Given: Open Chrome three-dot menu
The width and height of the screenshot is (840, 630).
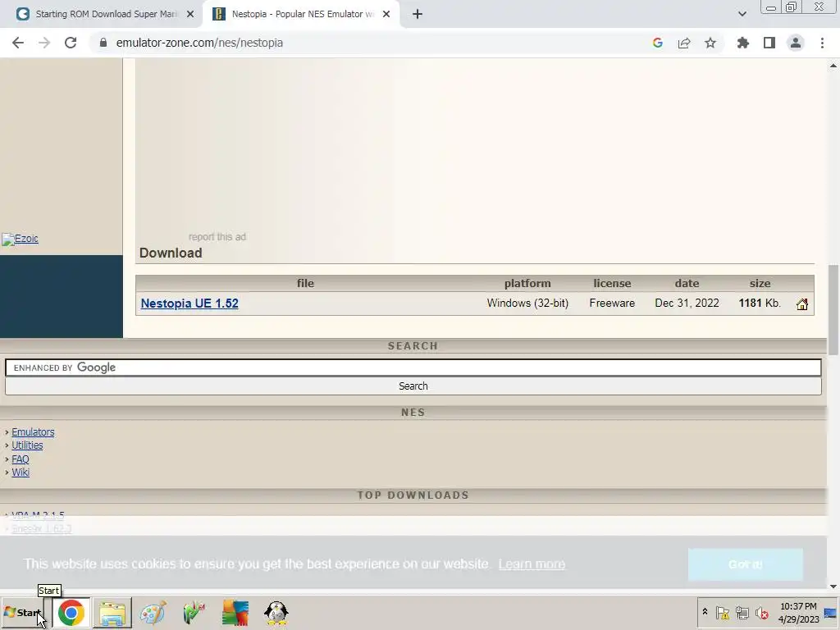Looking at the screenshot, I should [822, 43].
